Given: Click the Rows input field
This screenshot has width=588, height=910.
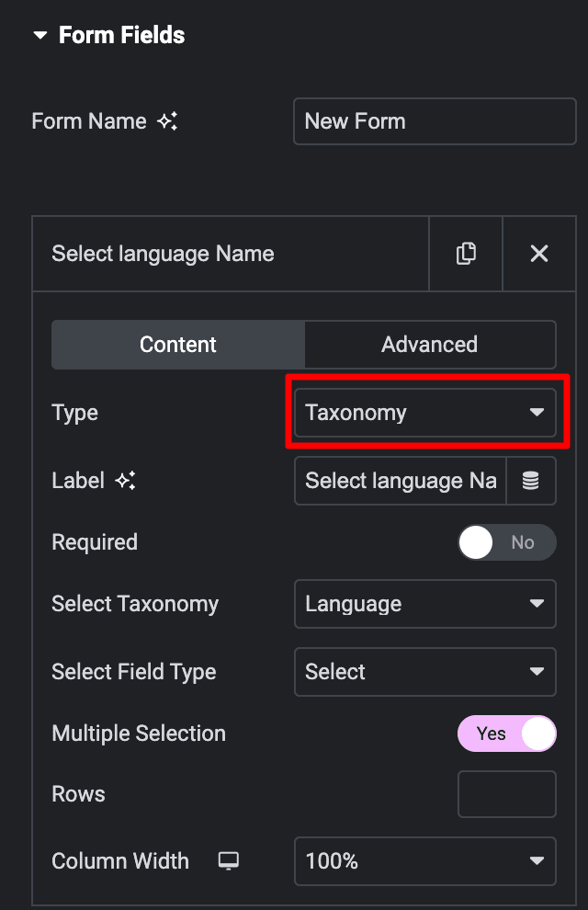Looking at the screenshot, I should 507,793.
